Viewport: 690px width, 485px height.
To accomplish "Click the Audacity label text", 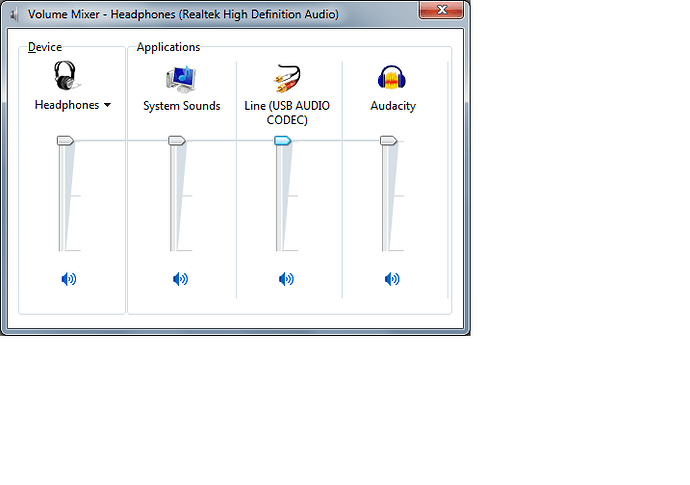I will coord(393,106).
